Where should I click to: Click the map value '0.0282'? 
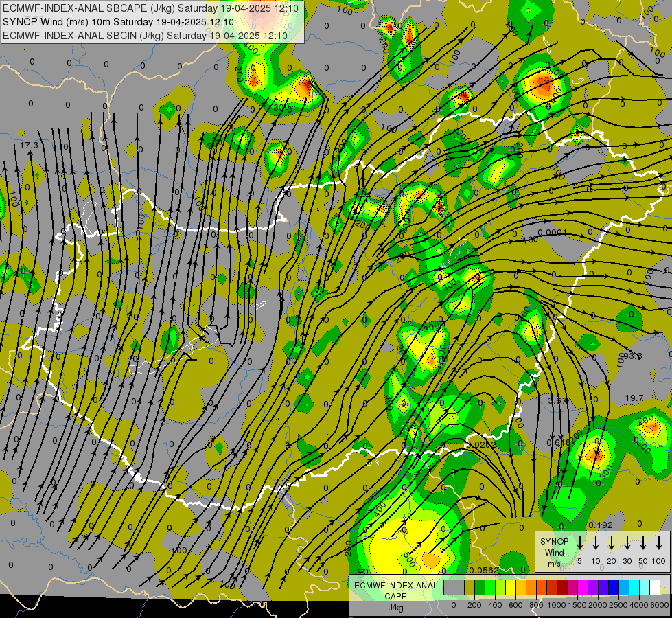tap(482, 445)
